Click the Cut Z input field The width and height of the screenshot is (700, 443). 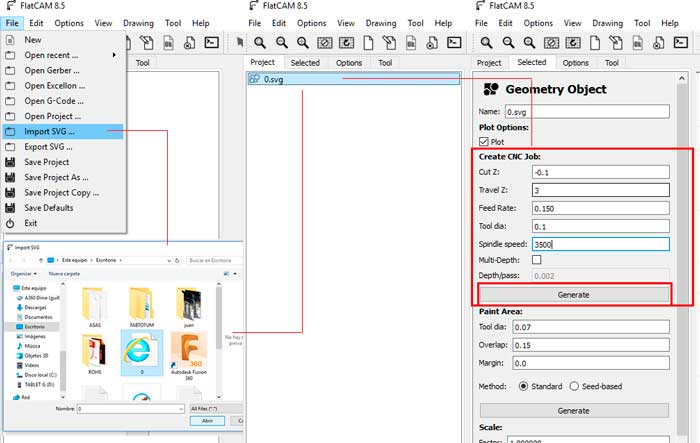tap(600, 172)
